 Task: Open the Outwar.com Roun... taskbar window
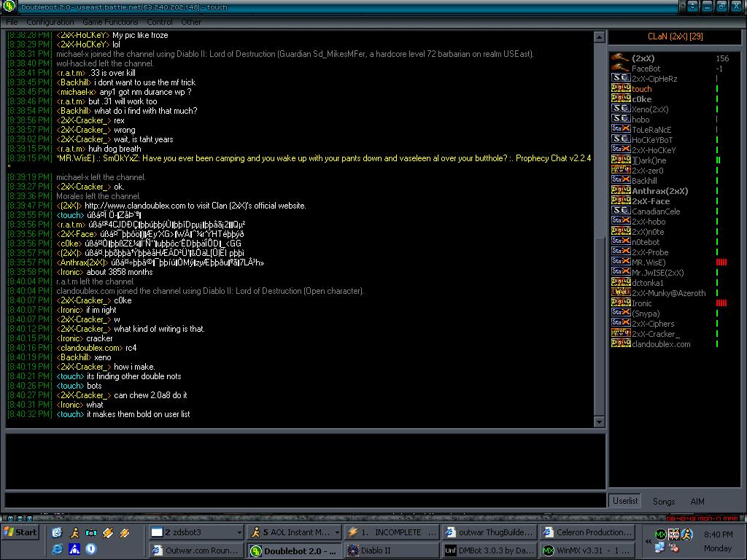click(197, 551)
